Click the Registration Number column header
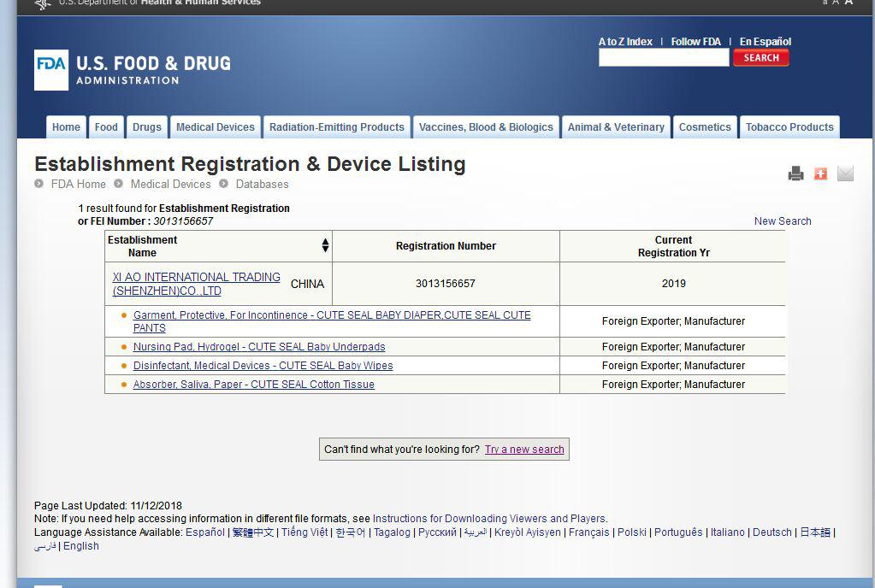 446,246
